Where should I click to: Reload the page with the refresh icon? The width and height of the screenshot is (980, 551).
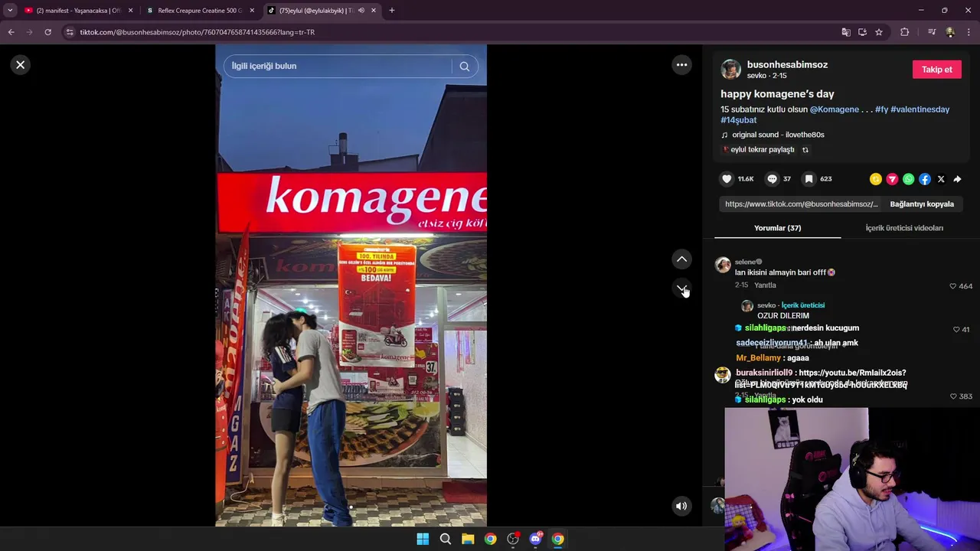(47, 32)
